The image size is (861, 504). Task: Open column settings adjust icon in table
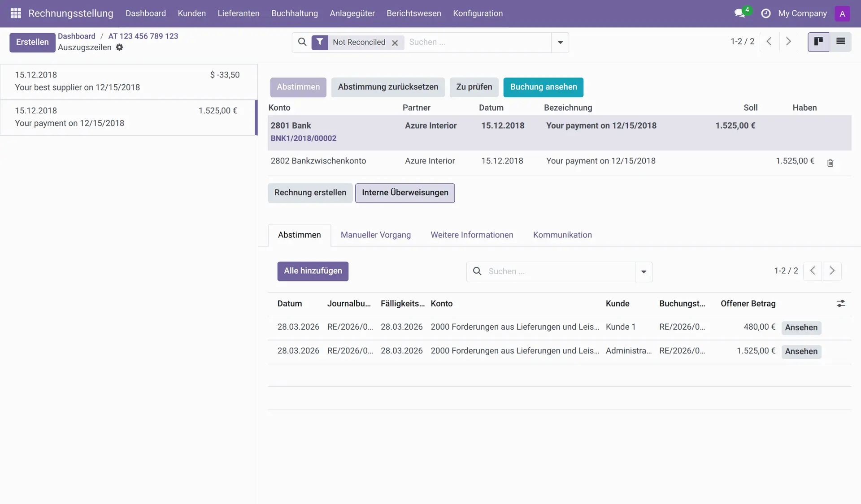[840, 304]
